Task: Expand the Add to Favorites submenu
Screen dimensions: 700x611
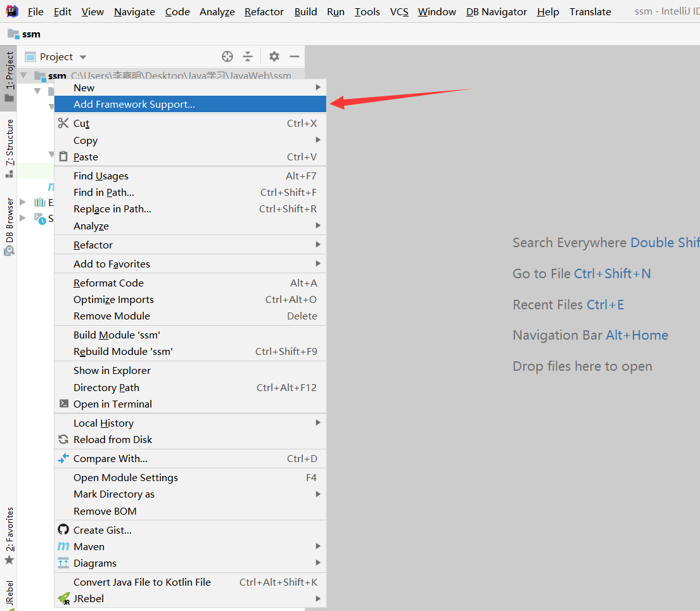Action: (x=190, y=264)
